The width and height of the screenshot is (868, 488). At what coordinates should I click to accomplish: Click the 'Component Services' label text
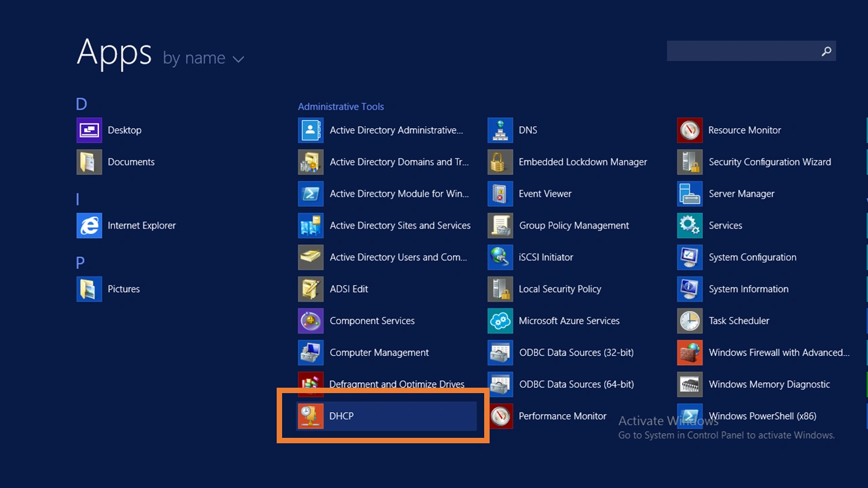click(372, 321)
